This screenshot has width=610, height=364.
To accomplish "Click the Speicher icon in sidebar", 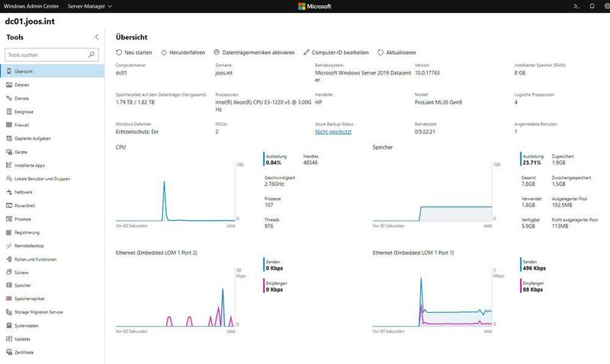I will pos(9,285).
